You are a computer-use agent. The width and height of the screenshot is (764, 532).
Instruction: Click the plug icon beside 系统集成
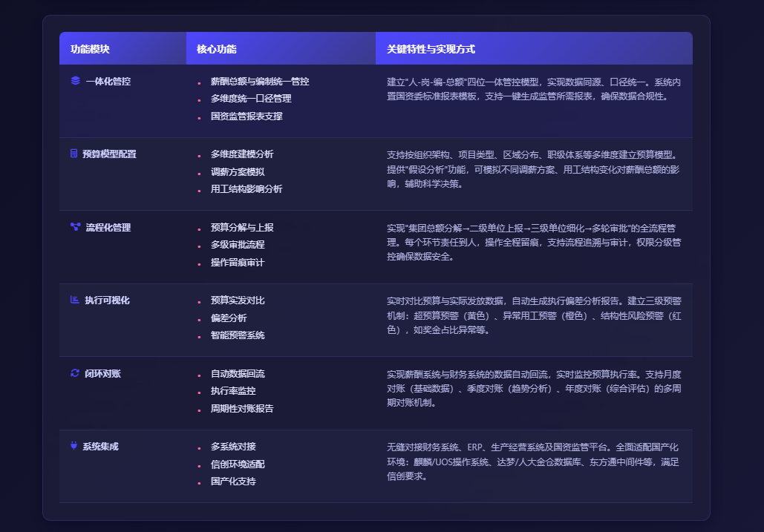(x=74, y=446)
